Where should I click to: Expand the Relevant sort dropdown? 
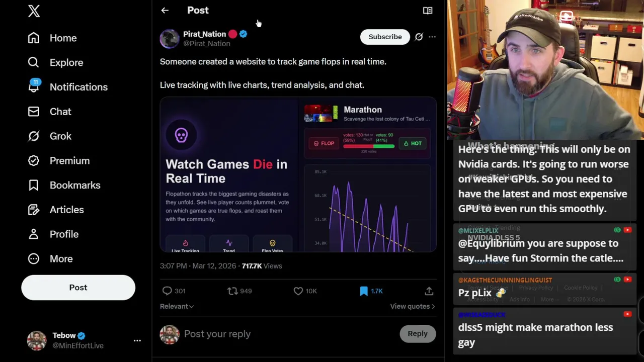pos(177,306)
